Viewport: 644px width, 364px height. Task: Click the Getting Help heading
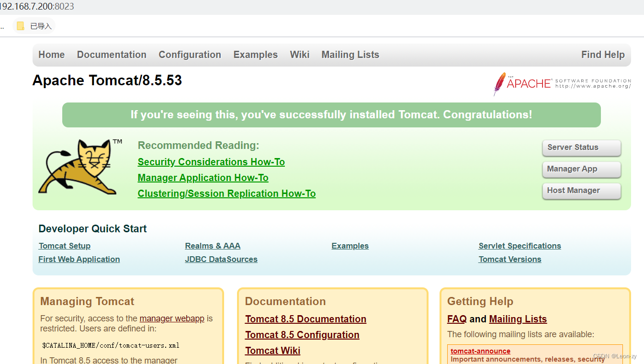tap(480, 301)
